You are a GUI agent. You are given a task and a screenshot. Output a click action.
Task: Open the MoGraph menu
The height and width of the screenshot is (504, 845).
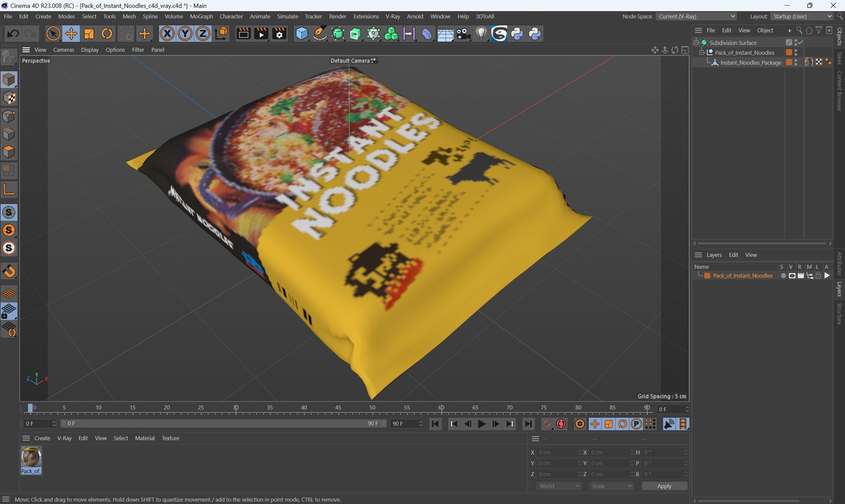(x=201, y=16)
